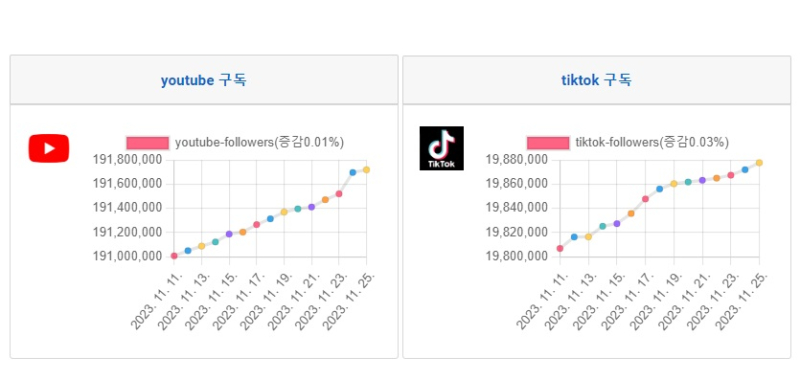This screenshot has height=380, width=800.
Task: Open the tiktok 구독 heading link
Action: 596,80
